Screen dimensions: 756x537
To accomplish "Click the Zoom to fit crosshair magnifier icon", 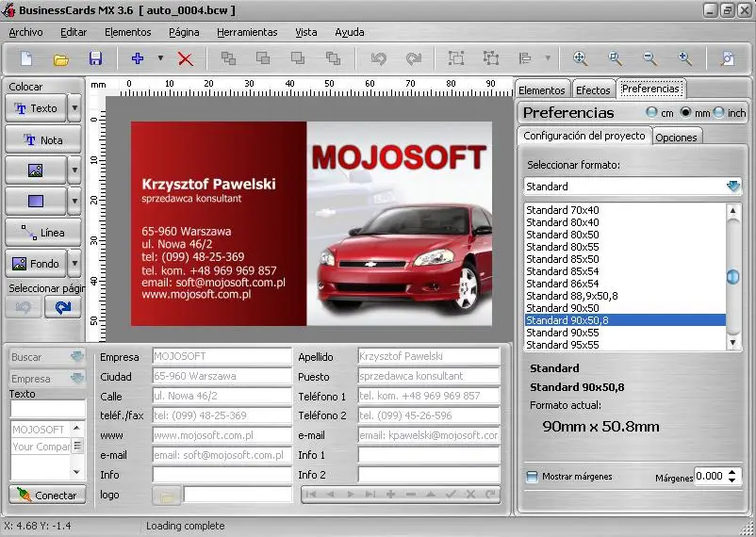I will coord(580,58).
